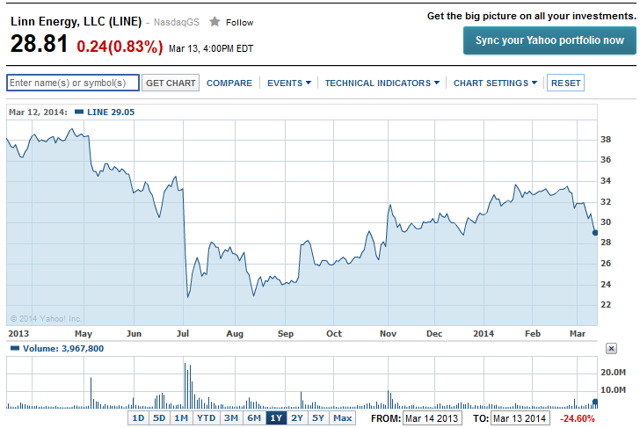Select the 6M time range
Viewport: 640px width, 428px height.
(x=254, y=418)
